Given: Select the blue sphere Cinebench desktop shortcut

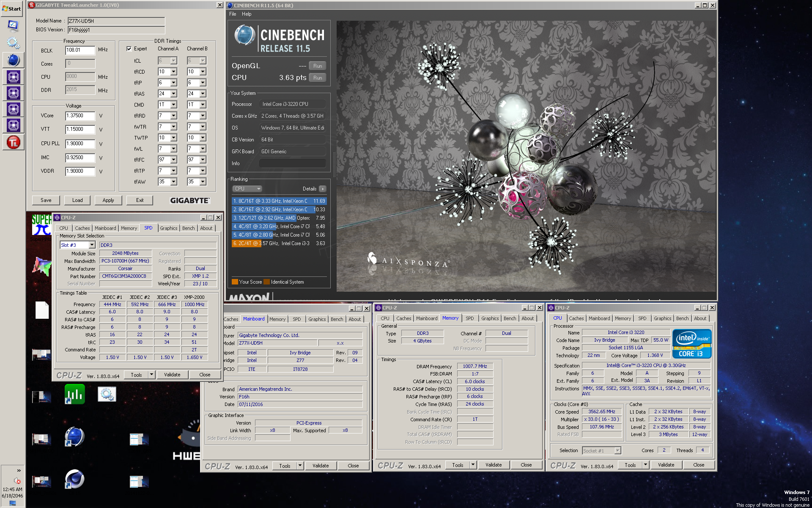Looking at the screenshot, I should coord(74,437).
